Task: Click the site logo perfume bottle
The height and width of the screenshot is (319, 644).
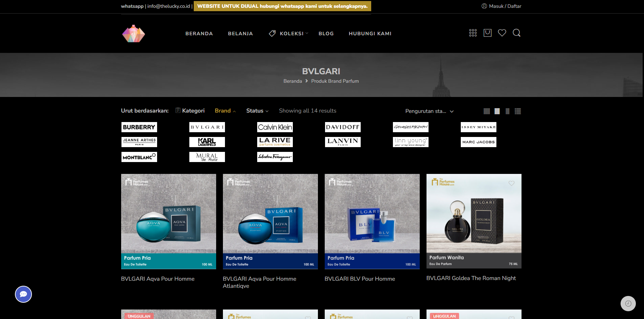Action: [x=134, y=34]
